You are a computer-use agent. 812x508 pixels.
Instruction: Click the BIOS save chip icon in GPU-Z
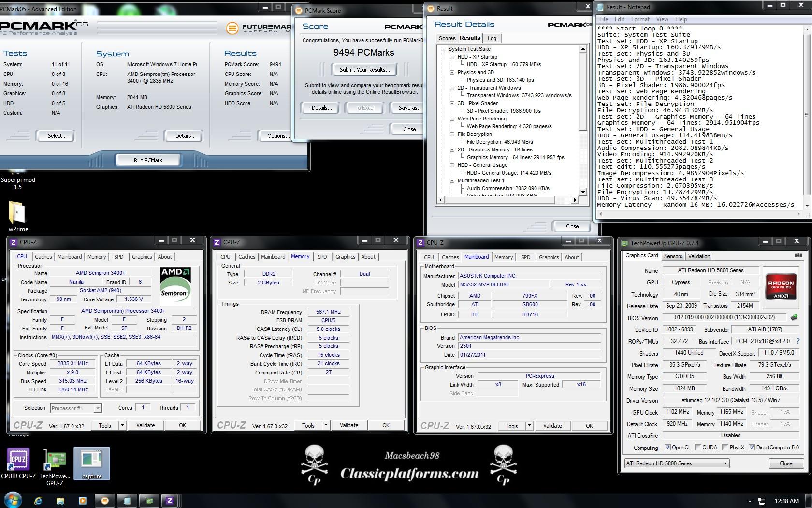(x=794, y=318)
